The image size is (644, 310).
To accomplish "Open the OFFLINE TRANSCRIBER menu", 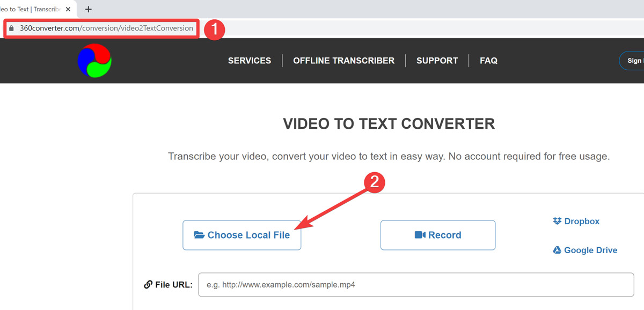I will 343,61.
